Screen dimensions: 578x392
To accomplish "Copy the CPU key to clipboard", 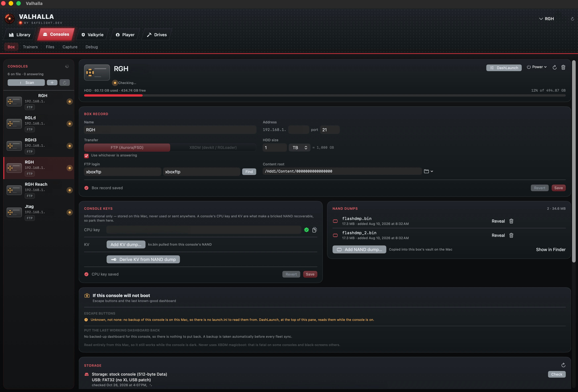I will (314, 230).
